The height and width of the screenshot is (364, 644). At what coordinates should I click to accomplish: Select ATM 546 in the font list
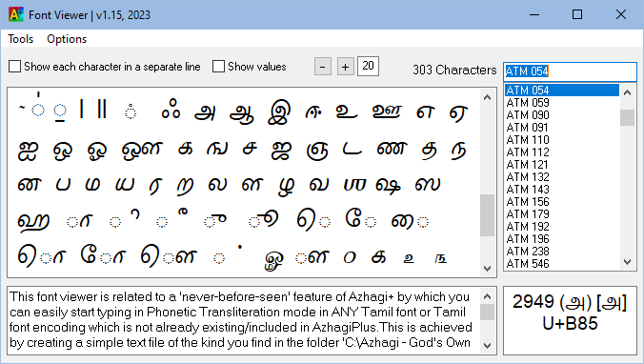pyautogui.click(x=562, y=263)
